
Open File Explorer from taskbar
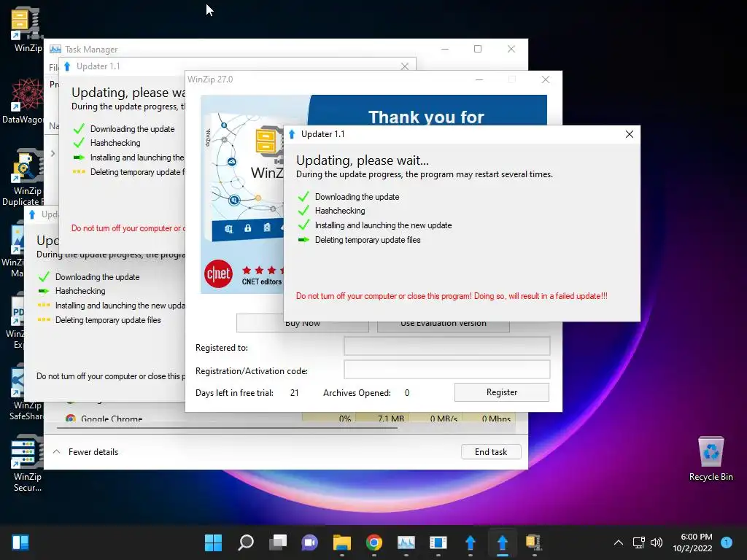tap(342, 542)
